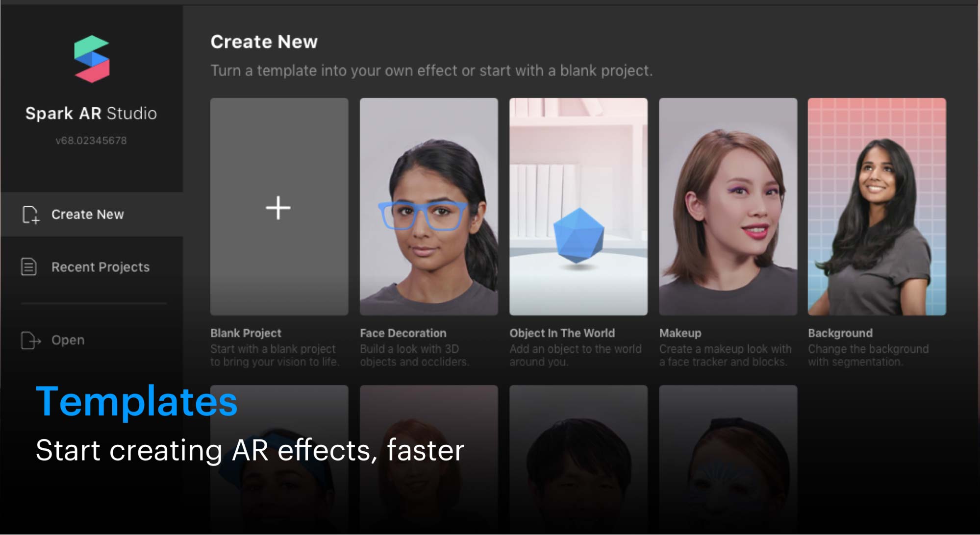980x535 pixels.
Task: Open the Background segmentation template
Action: 877,206
